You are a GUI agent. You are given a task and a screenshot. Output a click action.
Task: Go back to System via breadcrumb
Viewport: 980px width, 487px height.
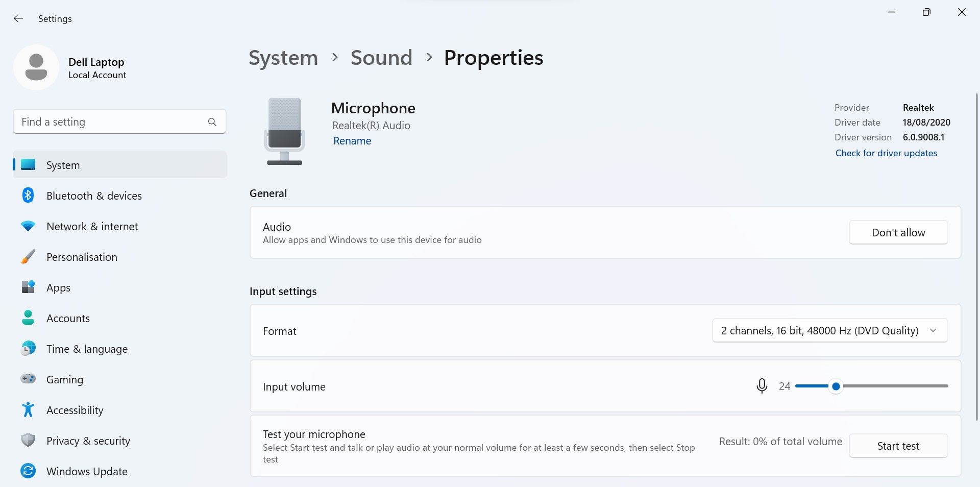(283, 58)
